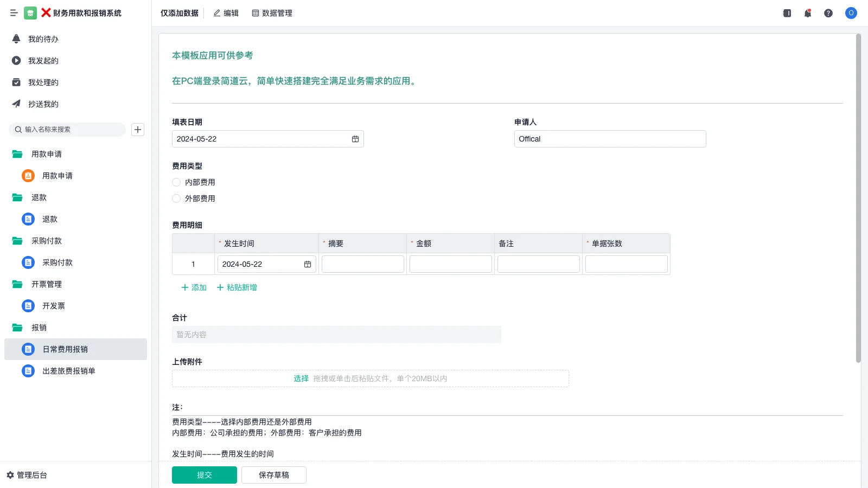Click the 用款申请 form orange icon
The image size is (868, 488).
[x=28, y=176]
